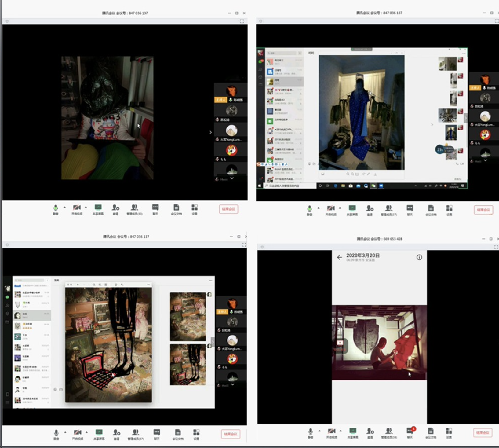The image size is (499, 448).
Task: Open 管理成员(39) member management
Action: (389, 433)
